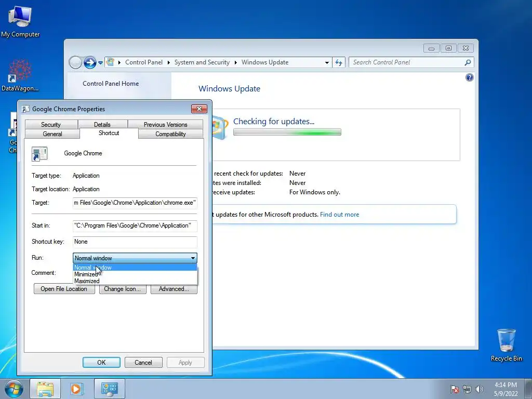Click the Windows Update breadcrumb

(x=265, y=62)
